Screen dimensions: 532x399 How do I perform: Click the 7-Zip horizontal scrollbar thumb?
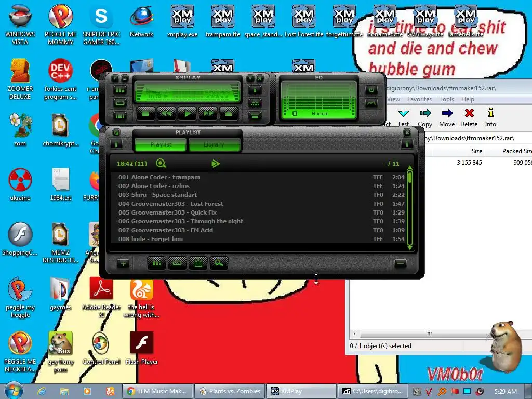[430, 334]
